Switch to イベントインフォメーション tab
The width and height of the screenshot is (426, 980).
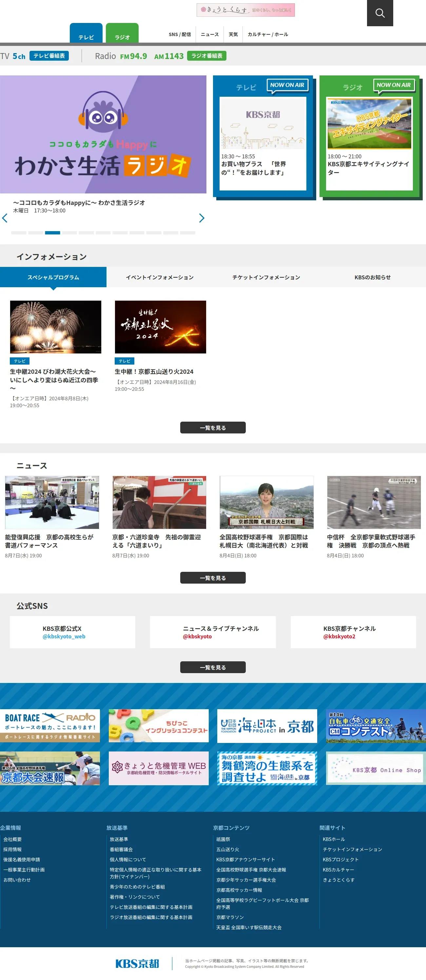pyautogui.click(x=160, y=277)
